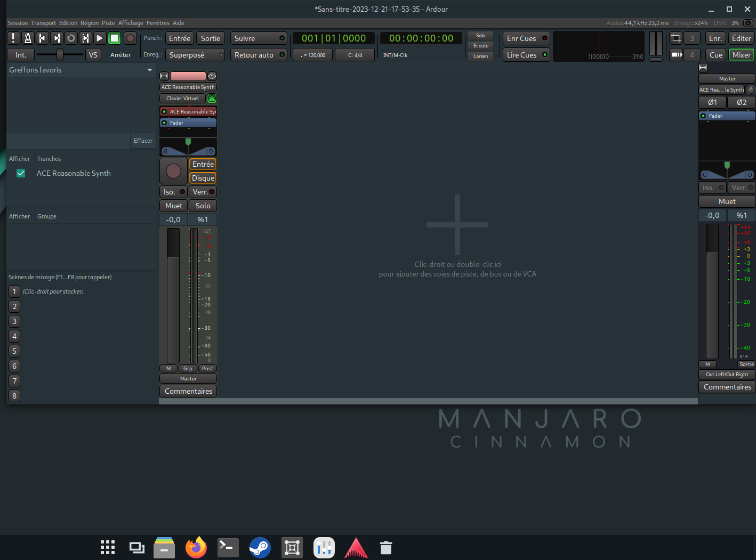Click the Ardour icon in the taskbar
This screenshot has width=756, height=560.
point(356,547)
